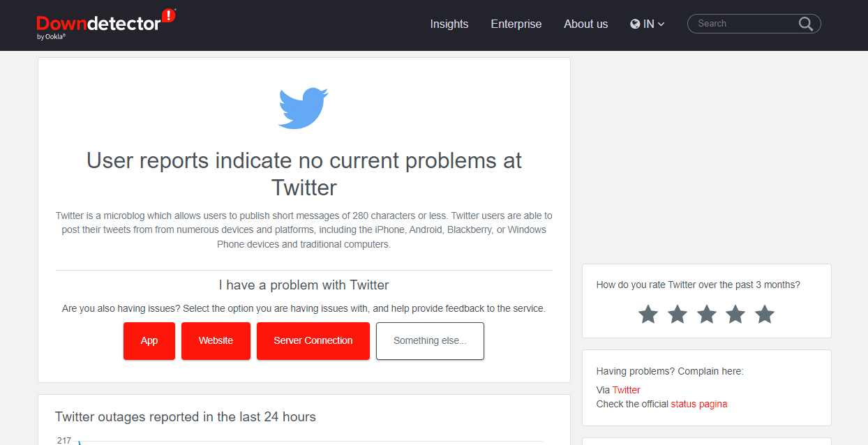Rate Twitter three stars
This screenshot has height=445, width=868.
pyautogui.click(x=707, y=315)
